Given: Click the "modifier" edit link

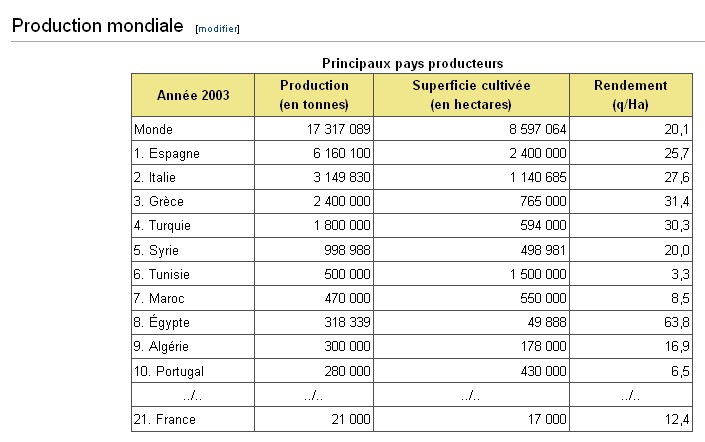Looking at the screenshot, I should tap(218, 29).
